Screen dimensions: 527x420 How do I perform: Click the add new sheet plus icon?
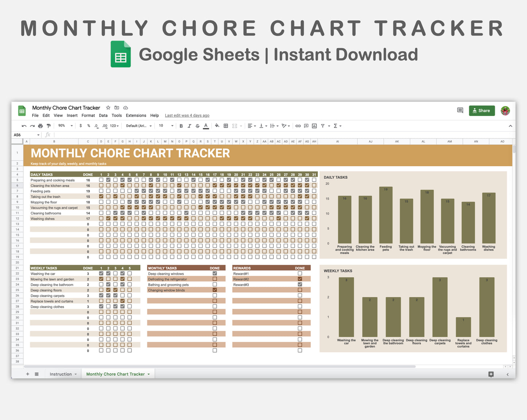pyautogui.click(x=28, y=374)
